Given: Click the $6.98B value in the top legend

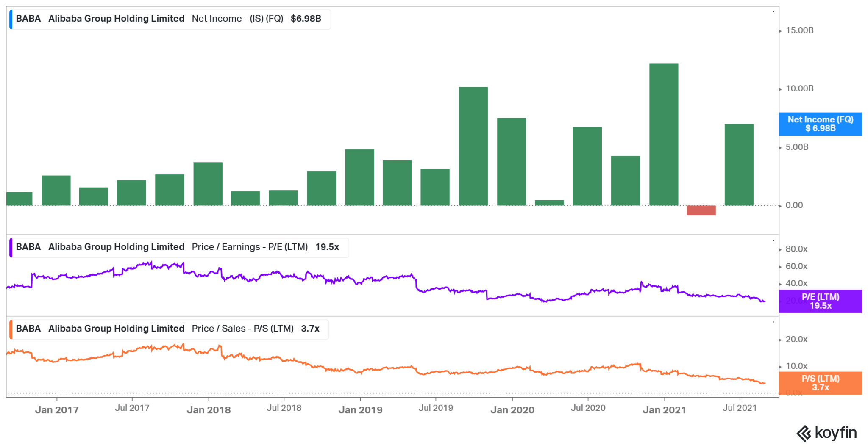Looking at the screenshot, I should (306, 19).
